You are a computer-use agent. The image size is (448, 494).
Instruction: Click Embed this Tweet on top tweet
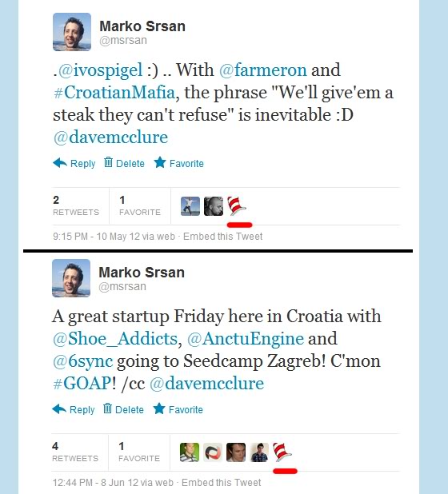coord(223,237)
